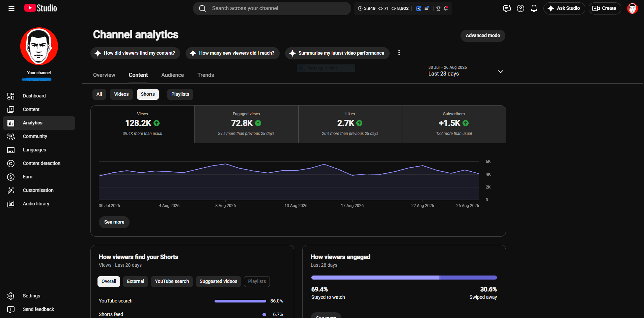The image size is (644, 318).
Task: Open the three-dot more prompts menu
Action: (399, 53)
